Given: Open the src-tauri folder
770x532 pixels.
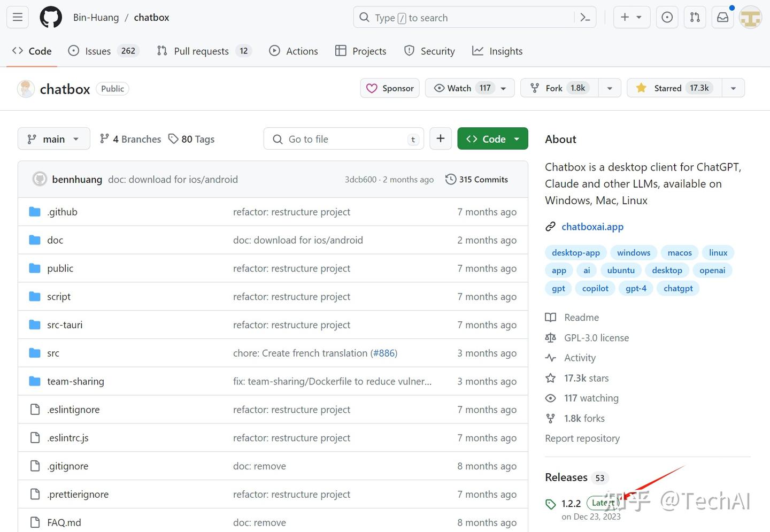Looking at the screenshot, I should 65,325.
